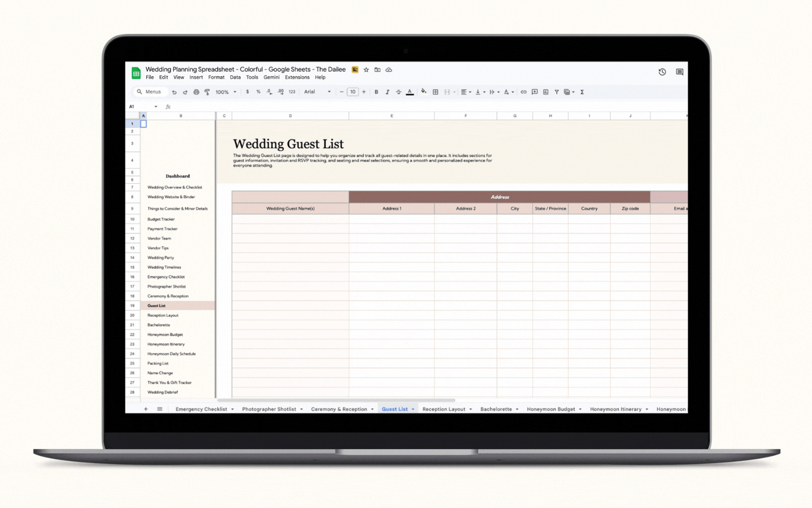Go to Budget Tracker sidebar link

[x=161, y=219]
